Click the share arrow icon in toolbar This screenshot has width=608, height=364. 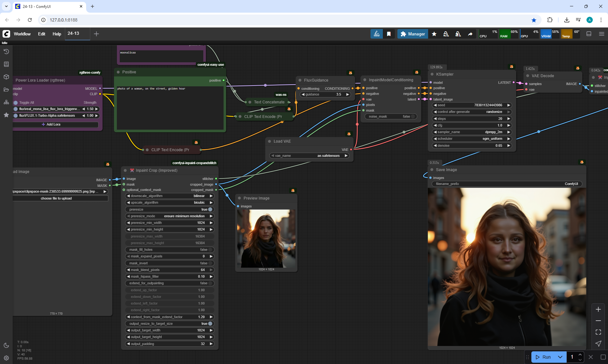tap(470, 34)
